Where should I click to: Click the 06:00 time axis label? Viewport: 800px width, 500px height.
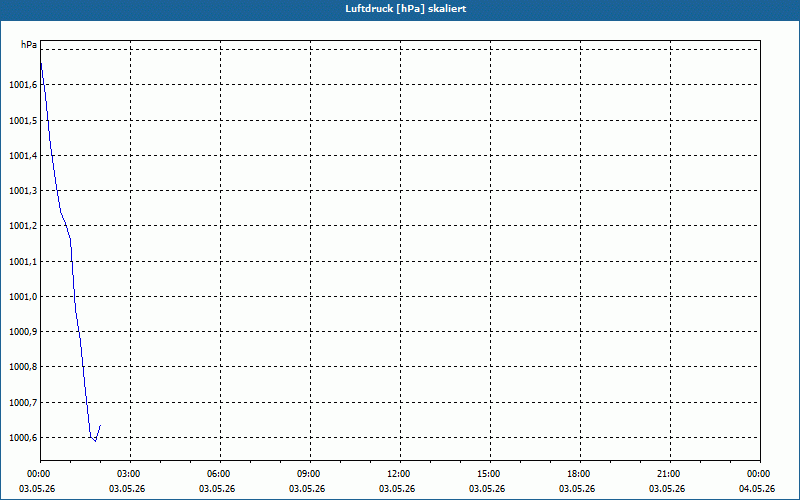point(220,474)
